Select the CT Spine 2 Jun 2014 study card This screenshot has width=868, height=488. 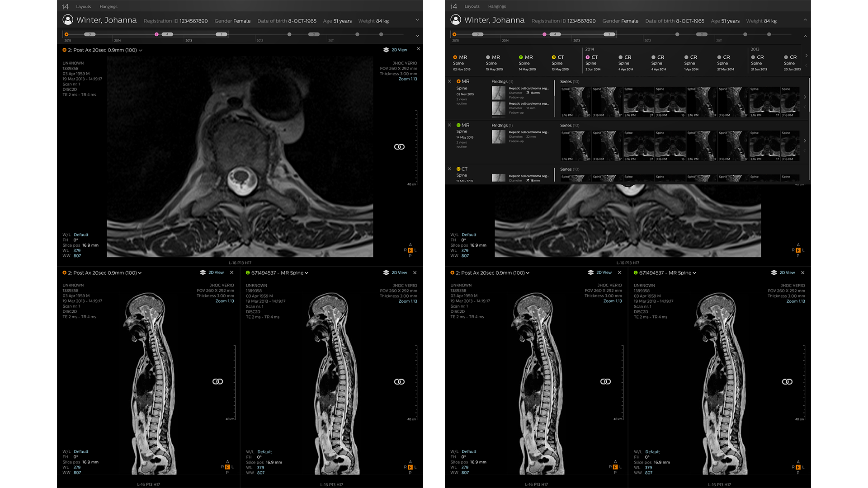click(593, 63)
